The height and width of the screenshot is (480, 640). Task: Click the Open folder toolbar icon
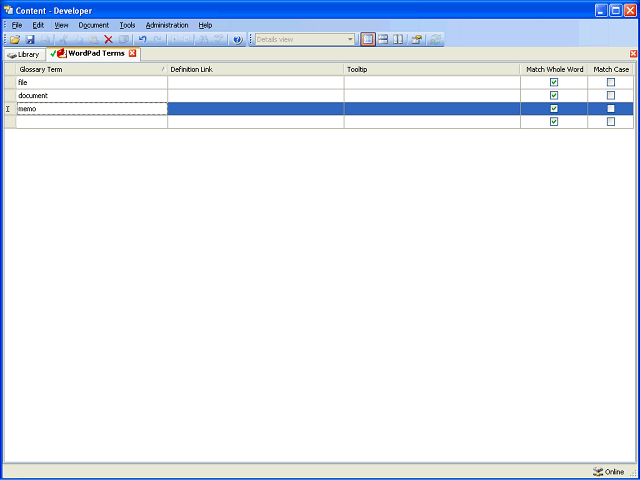(x=15, y=40)
